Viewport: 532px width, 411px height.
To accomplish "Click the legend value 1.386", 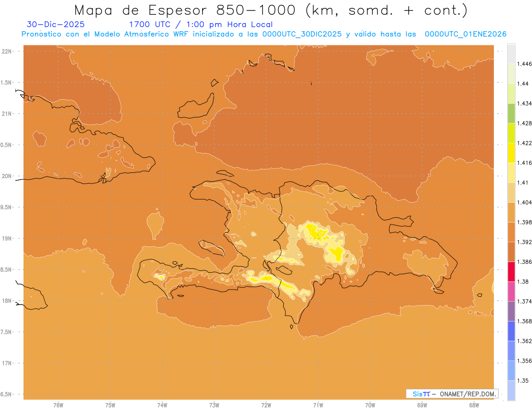I will pos(524,262).
